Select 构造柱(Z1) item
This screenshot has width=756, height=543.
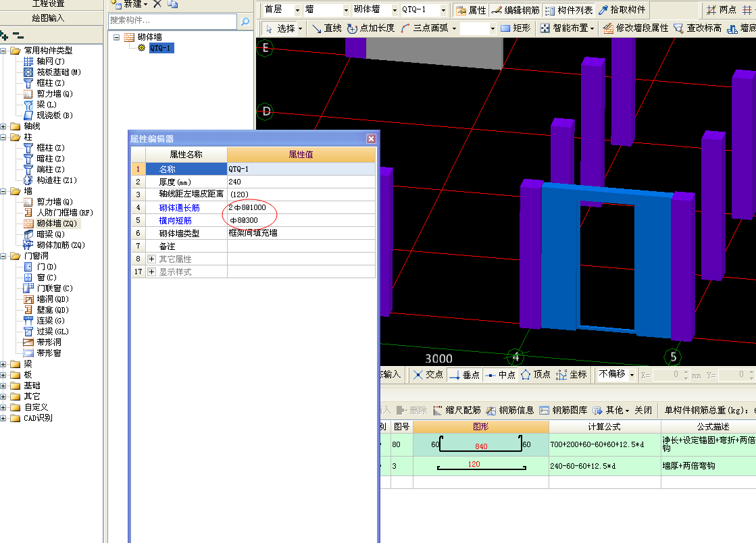pyautogui.click(x=56, y=180)
